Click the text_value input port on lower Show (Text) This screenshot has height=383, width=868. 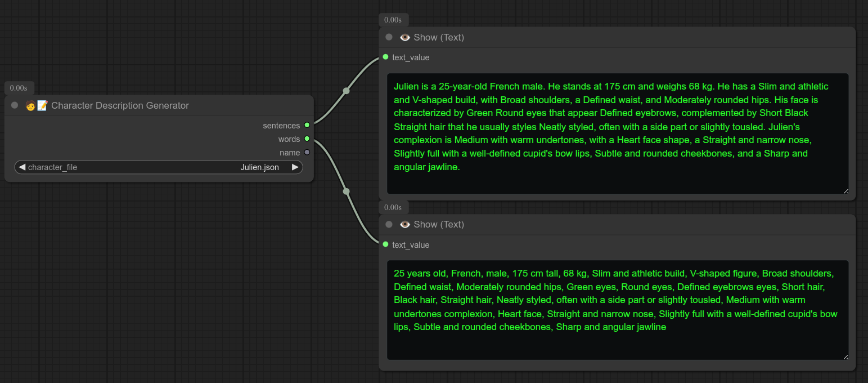pos(385,244)
